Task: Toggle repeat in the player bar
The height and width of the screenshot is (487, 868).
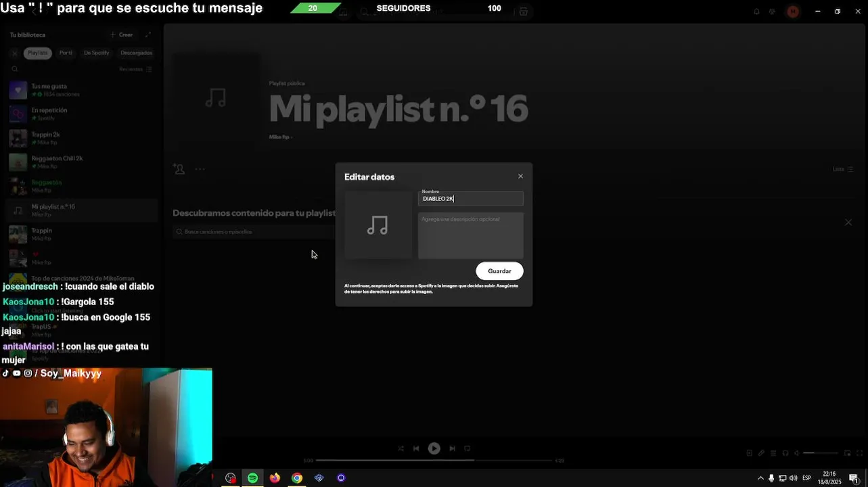Action: click(x=467, y=448)
